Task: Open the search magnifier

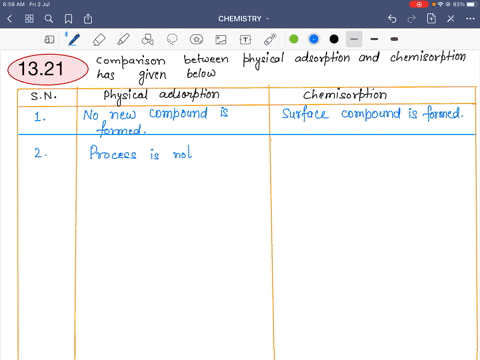Action: pyautogui.click(x=49, y=19)
